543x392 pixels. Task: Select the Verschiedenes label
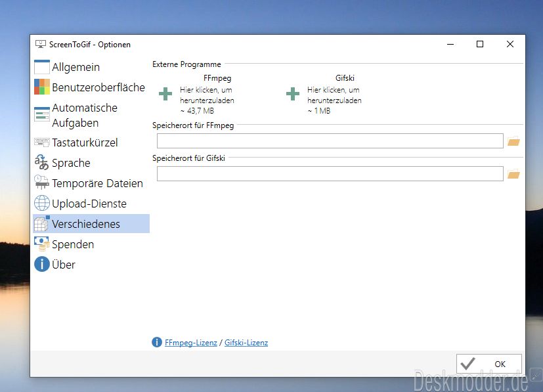click(86, 224)
